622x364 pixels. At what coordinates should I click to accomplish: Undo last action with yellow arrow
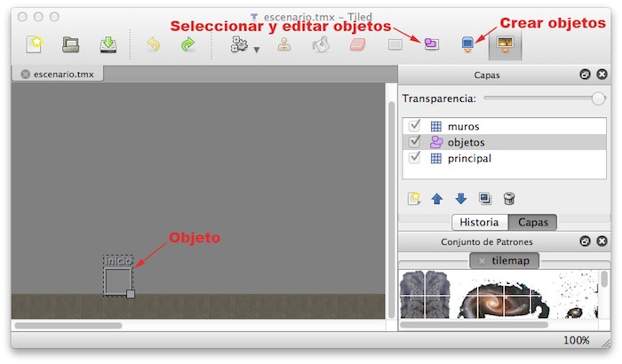pos(154,44)
